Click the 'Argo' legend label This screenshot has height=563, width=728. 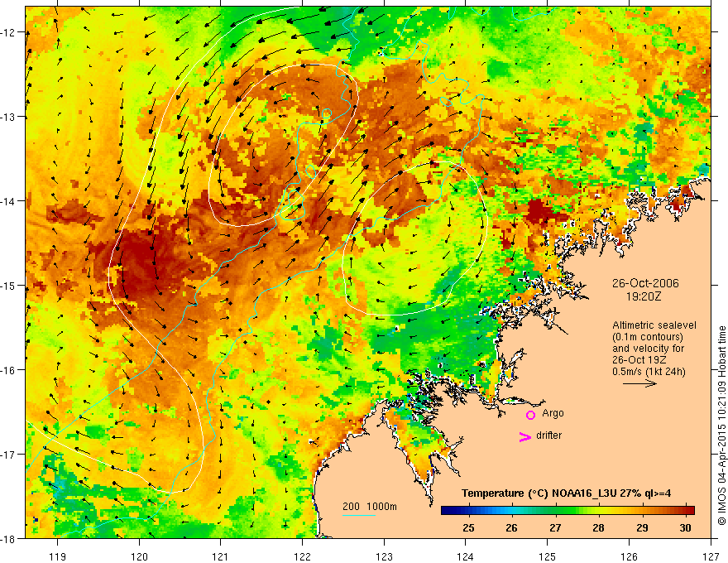tap(553, 413)
